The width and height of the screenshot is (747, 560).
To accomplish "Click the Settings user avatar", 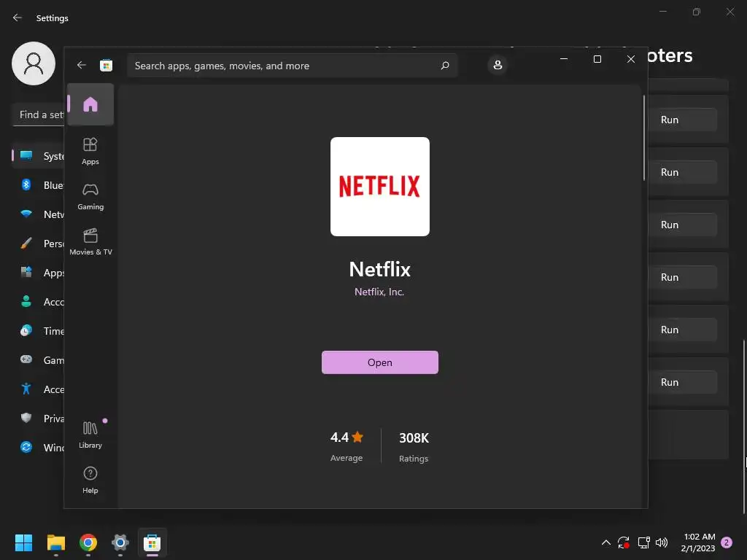I will (34, 63).
